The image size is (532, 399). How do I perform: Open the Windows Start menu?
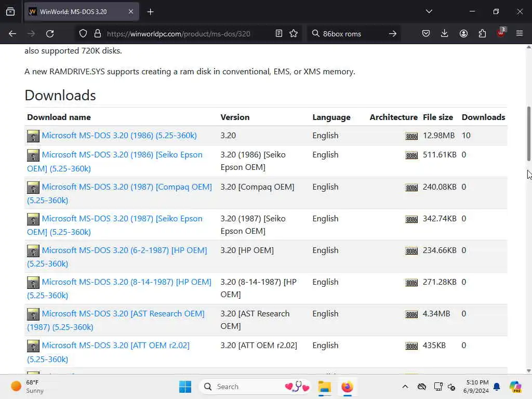click(185, 387)
